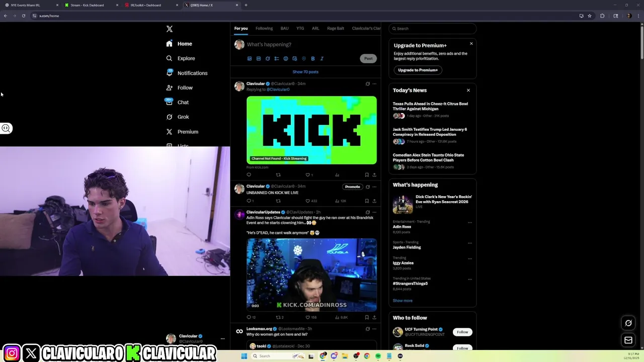The height and width of the screenshot is (362, 644).
Task: Like the Kick link post
Action: point(308,175)
